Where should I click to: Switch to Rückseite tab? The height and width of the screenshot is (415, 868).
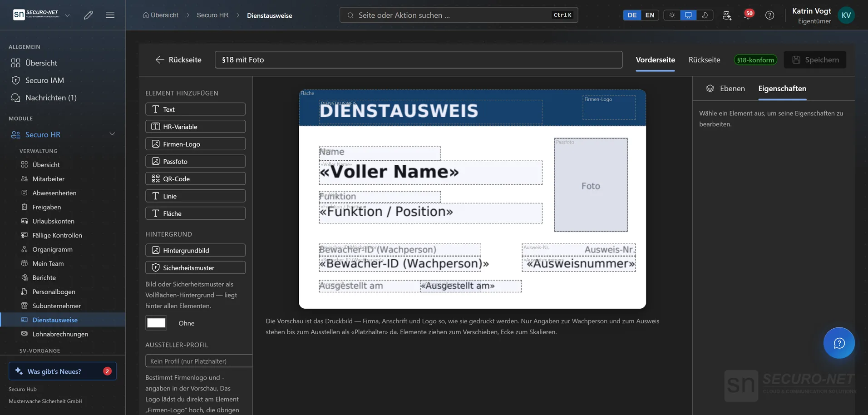(704, 59)
